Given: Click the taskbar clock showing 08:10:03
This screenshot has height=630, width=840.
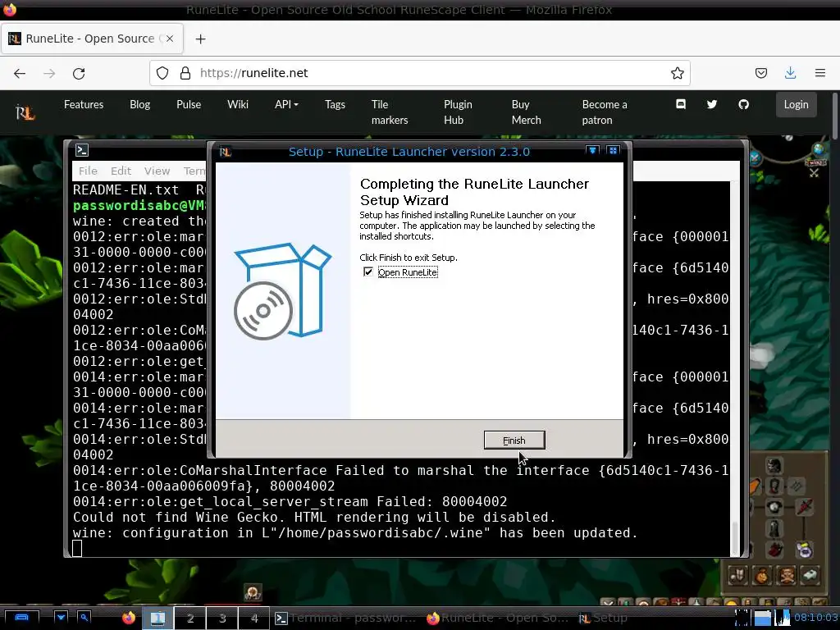Looking at the screenshot, I should [x=815, y=618].
